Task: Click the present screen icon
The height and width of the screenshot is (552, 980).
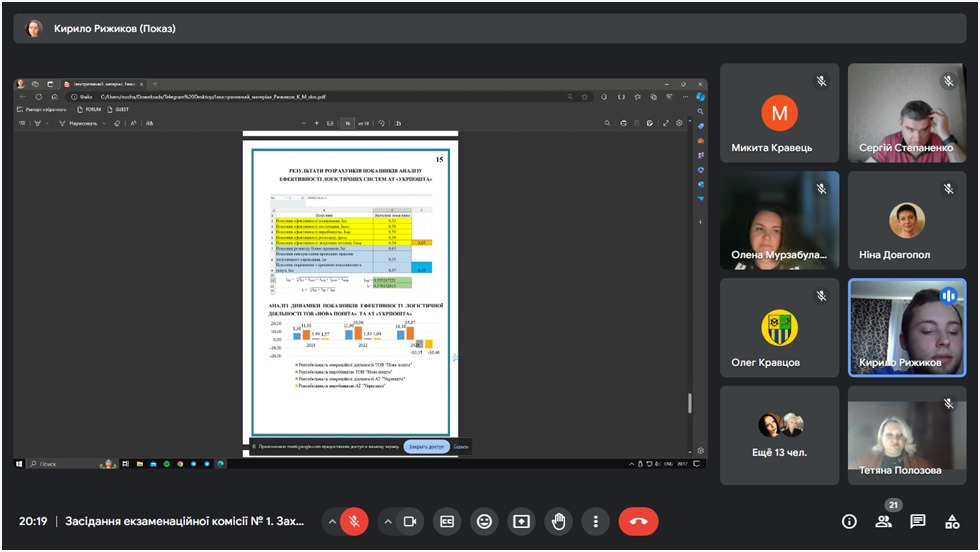Action: point(521,521)
